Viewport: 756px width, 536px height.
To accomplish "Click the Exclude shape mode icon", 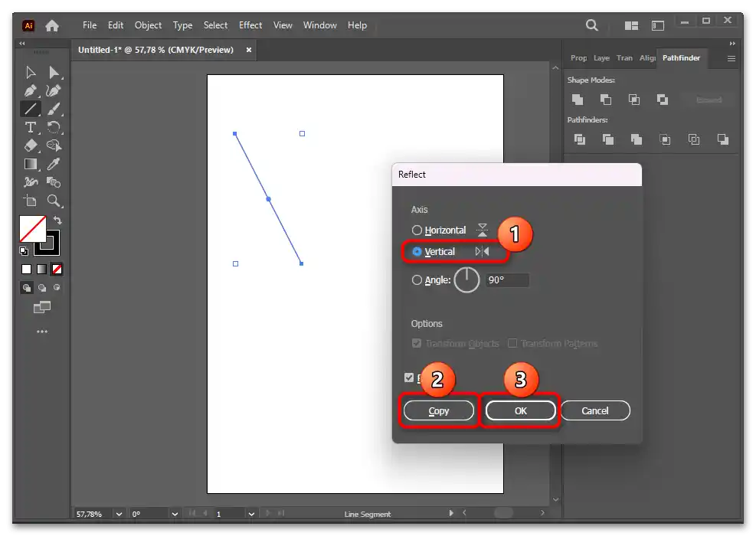I will 663,100.
